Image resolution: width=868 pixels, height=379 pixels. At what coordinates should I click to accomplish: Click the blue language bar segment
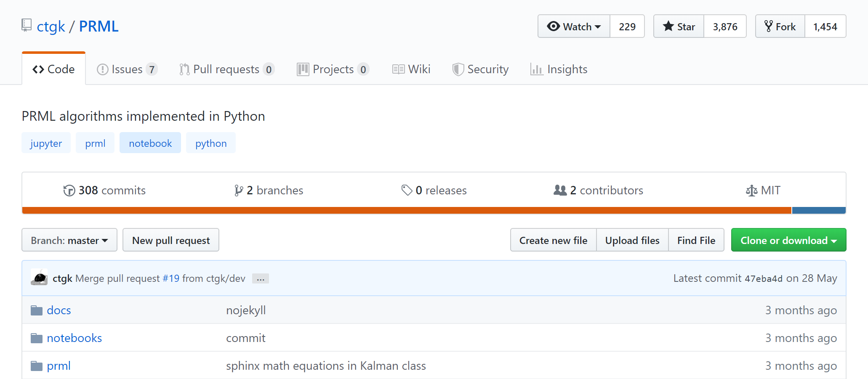click(819, 210)
